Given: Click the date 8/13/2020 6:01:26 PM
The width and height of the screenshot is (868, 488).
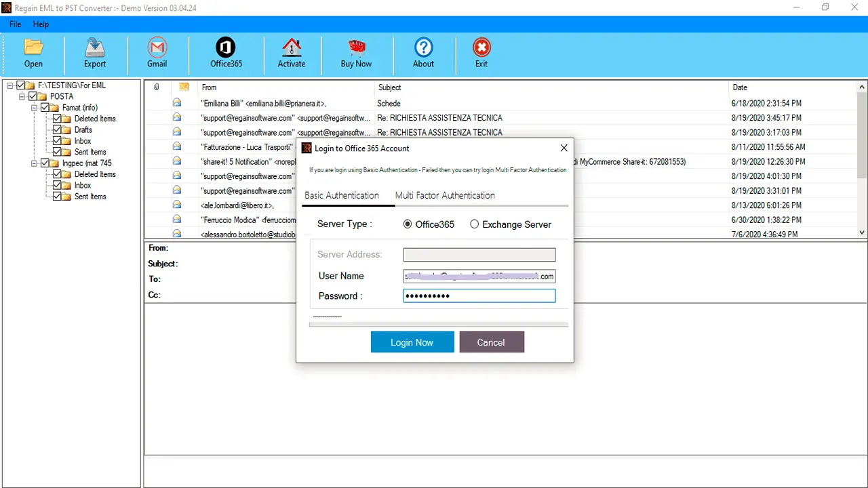Looking at the screenshot, I should (x=766, y=205).
